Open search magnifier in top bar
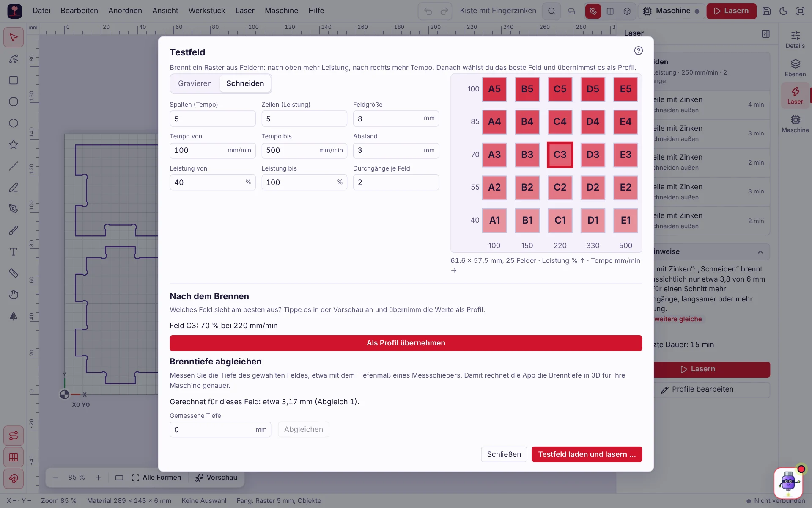This screenshot has width=812, height=508. [x=551, y=11]
